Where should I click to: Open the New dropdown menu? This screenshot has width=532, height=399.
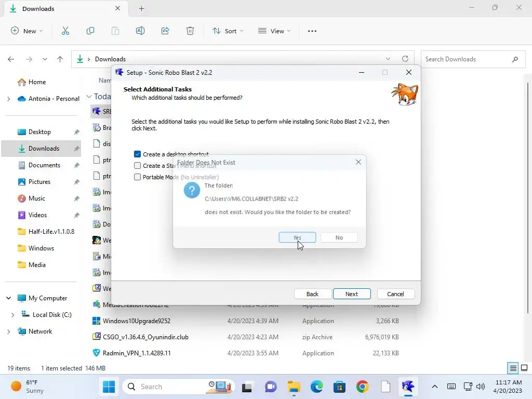click(27, 31)
